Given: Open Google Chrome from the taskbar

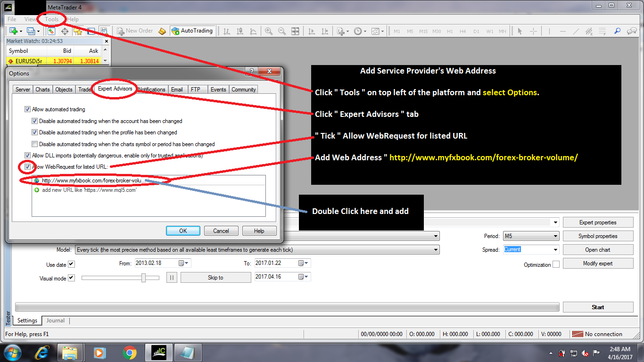Looking at the screenshot, I should point(130,353).
